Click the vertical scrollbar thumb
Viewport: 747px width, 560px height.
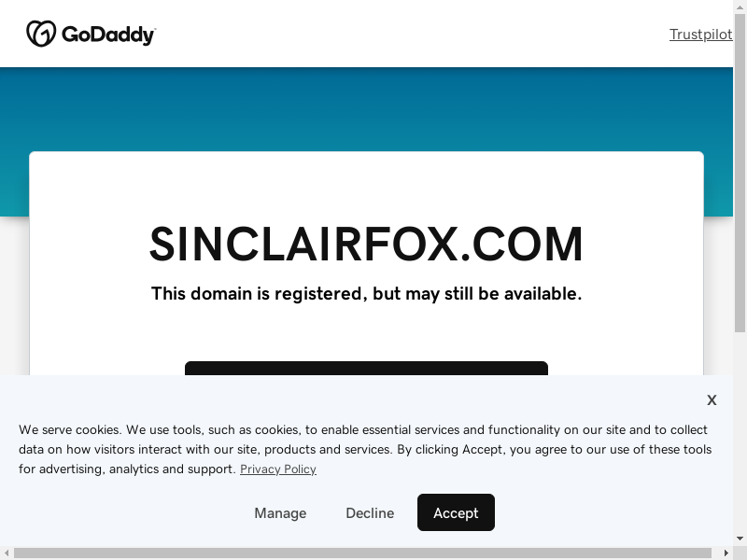click(x=740, y=173)
